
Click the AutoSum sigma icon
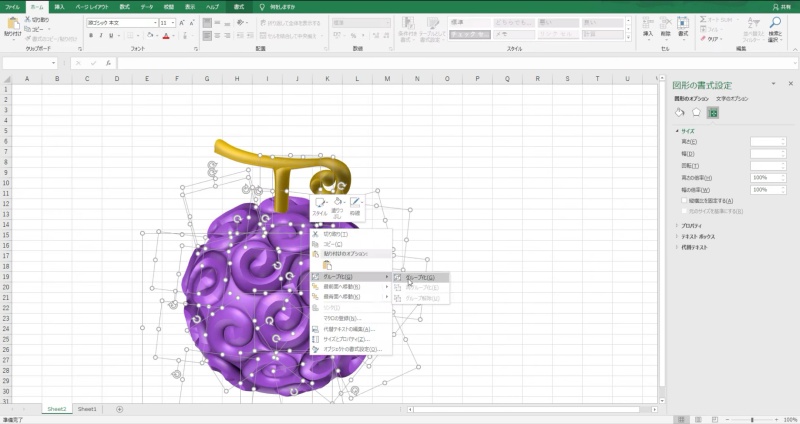pyautogui.click(x=703, y=19)
